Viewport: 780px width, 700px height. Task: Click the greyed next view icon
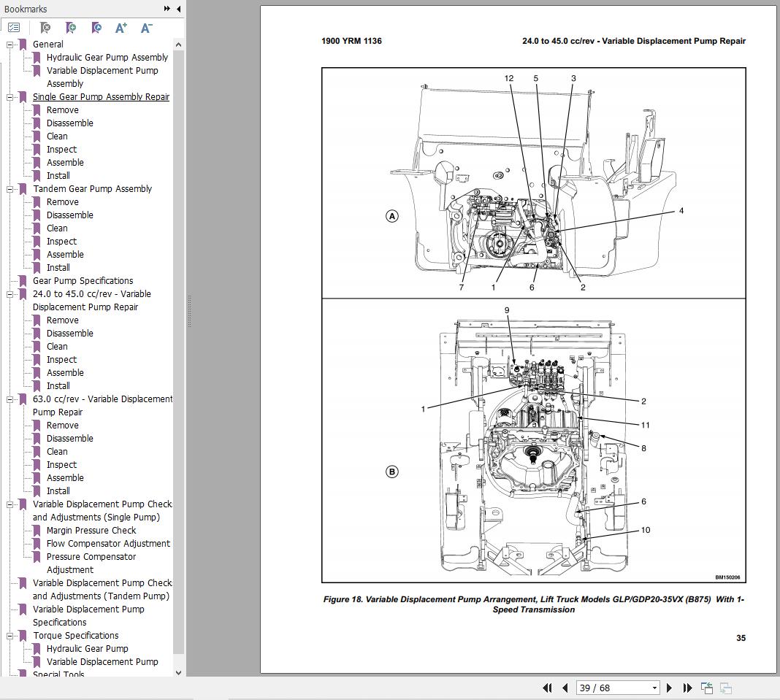click(x=726, y=688)
